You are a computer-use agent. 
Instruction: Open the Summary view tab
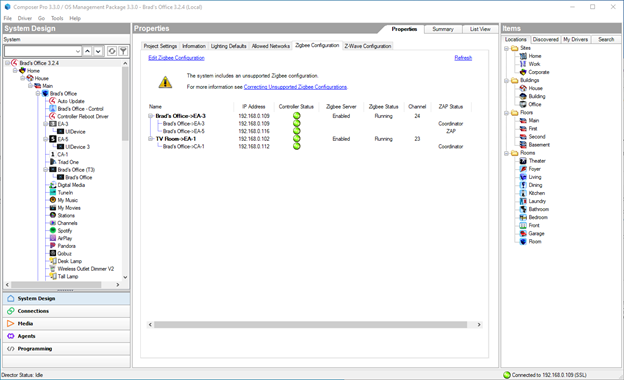(443, 29)
